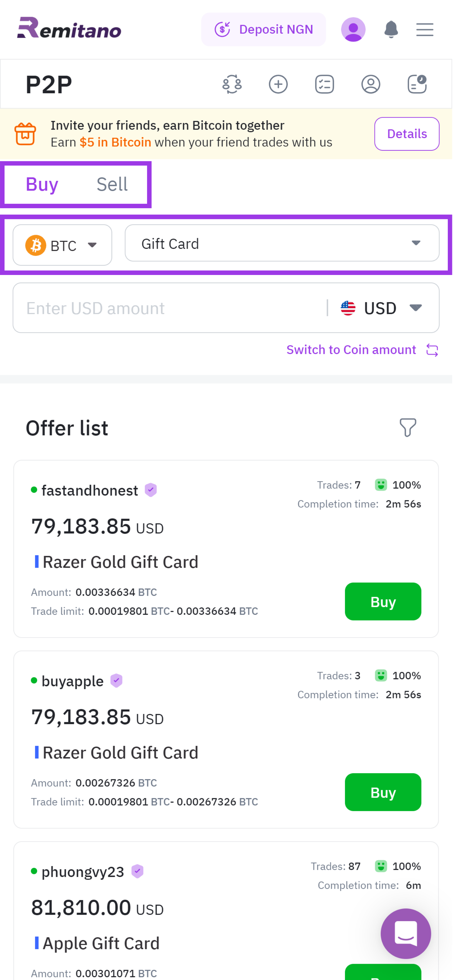Viewport: 453px width, 980px height.
Task: Open the BTC coin dropdown
Action: (62, 244)
